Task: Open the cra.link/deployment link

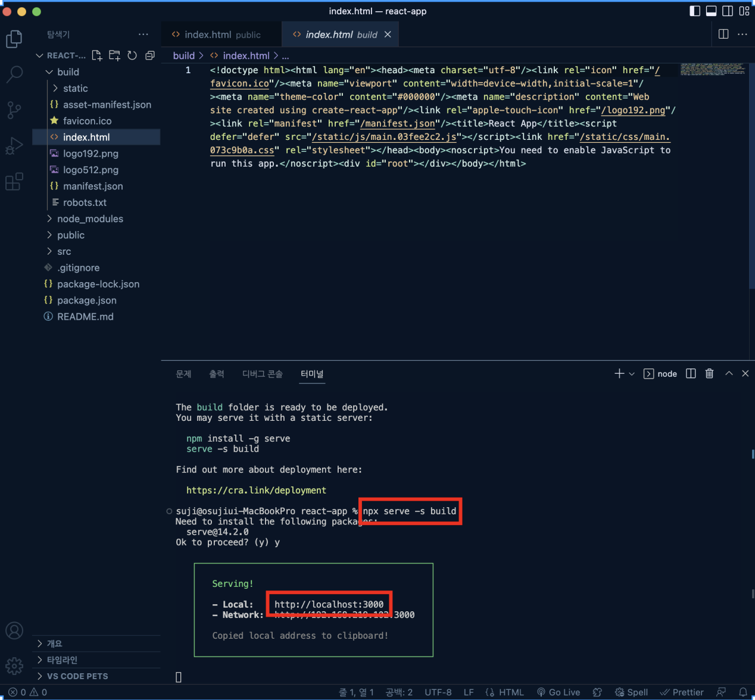Action: coord(256,490)
